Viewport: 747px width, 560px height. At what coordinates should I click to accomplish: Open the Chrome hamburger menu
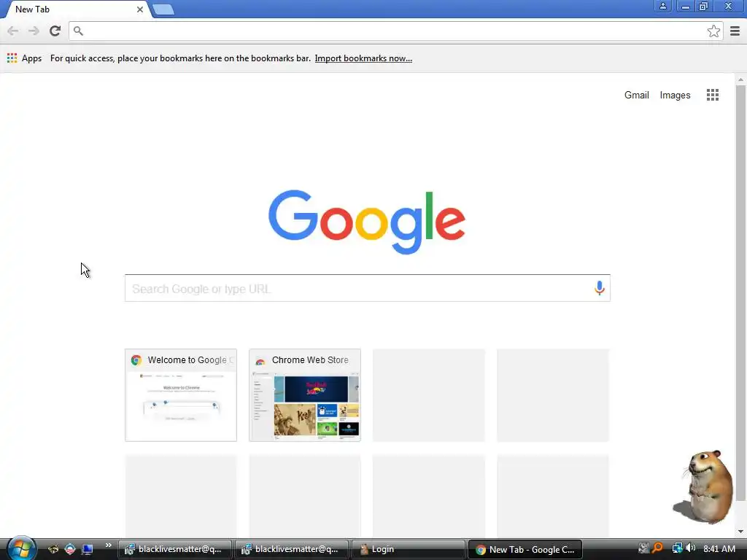click(735, 31)
